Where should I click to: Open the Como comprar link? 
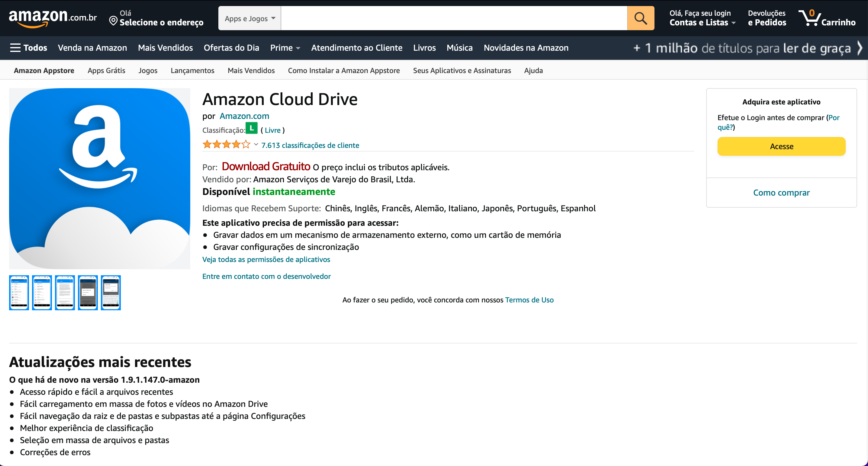781,193
